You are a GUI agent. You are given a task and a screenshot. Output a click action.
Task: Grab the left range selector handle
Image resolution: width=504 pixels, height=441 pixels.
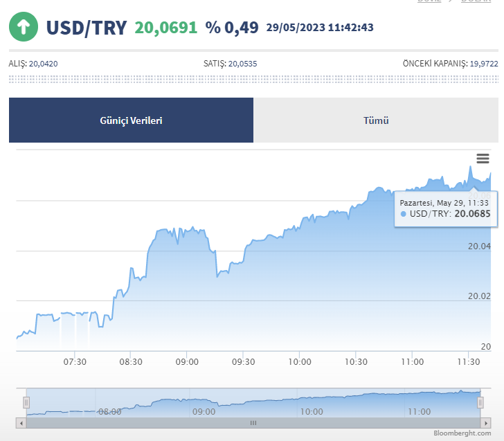26,402
